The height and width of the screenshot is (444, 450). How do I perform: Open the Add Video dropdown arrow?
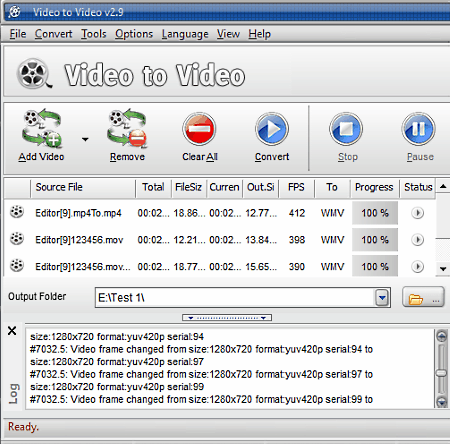[85, 139]
